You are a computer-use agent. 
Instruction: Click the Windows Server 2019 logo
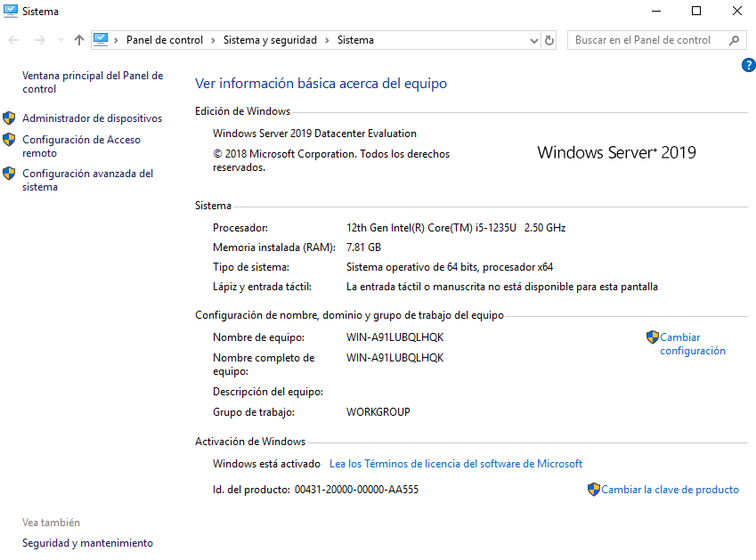point(617,153)
